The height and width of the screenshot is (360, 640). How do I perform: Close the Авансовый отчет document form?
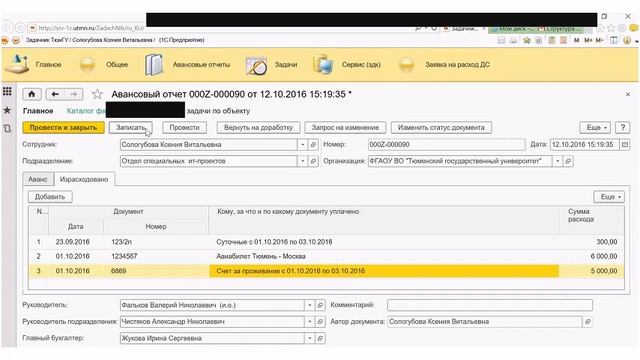pos(628,94)
